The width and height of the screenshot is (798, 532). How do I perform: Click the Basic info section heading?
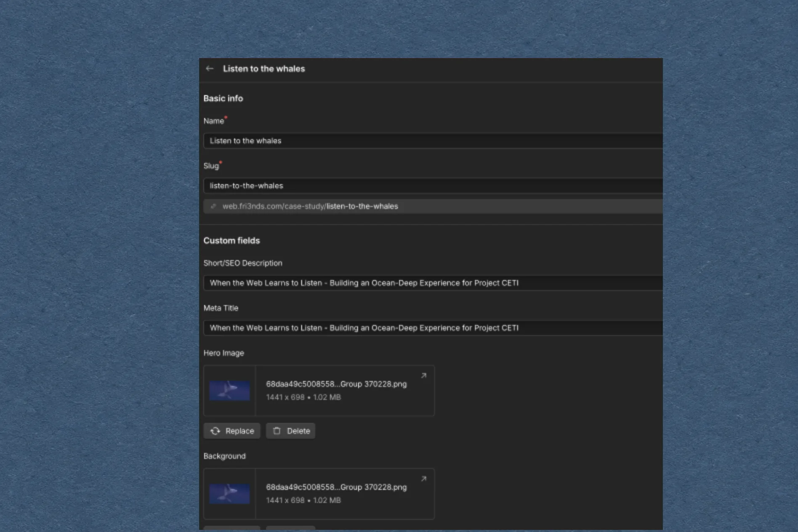[x=223, y=98]
